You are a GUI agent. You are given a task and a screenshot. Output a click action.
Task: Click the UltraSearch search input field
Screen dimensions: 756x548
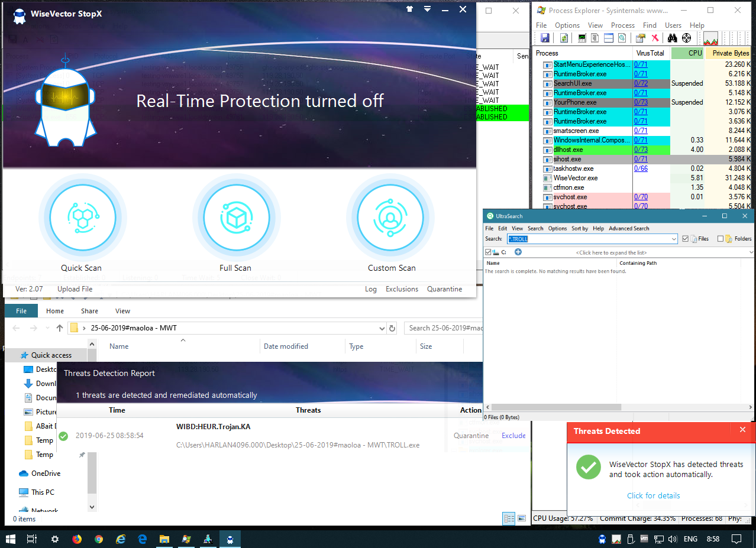coord(593,239)
